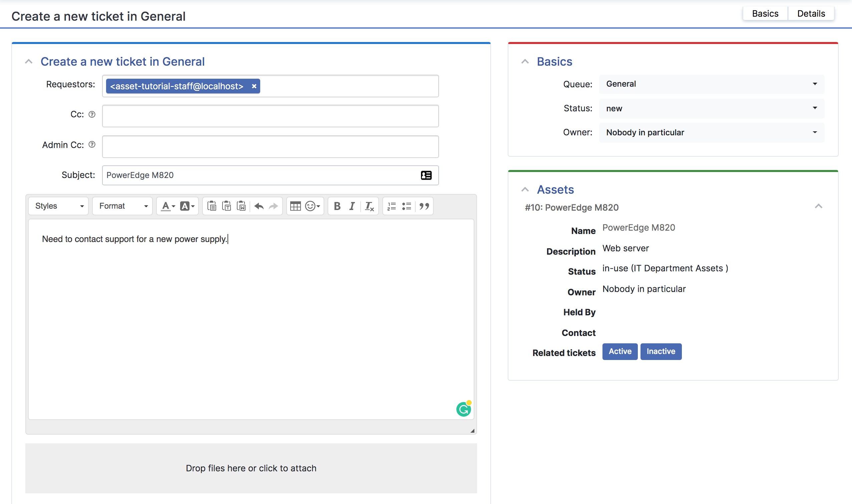The image size is (852, 504).
Task: Remove the asset-tutorial-staff requestor
Action: pyautogui.click(x=254, y=86)
